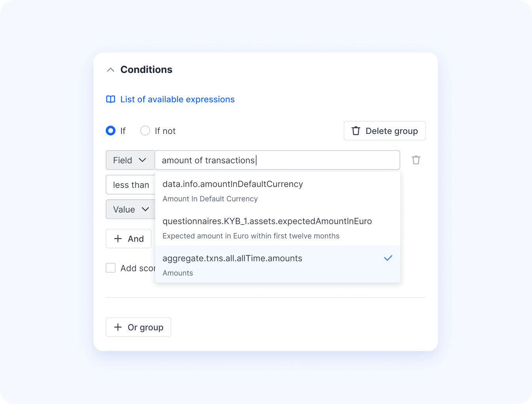This screenshot has width=532, height=404.
Task: Click the blue checkmark on selected suggestion
Action: pos(388,258)
